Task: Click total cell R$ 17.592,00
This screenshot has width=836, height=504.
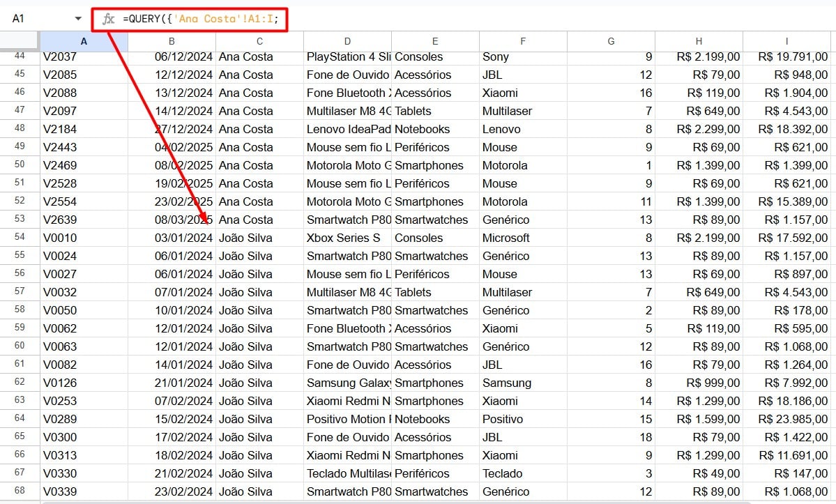Action: [787, 238]
